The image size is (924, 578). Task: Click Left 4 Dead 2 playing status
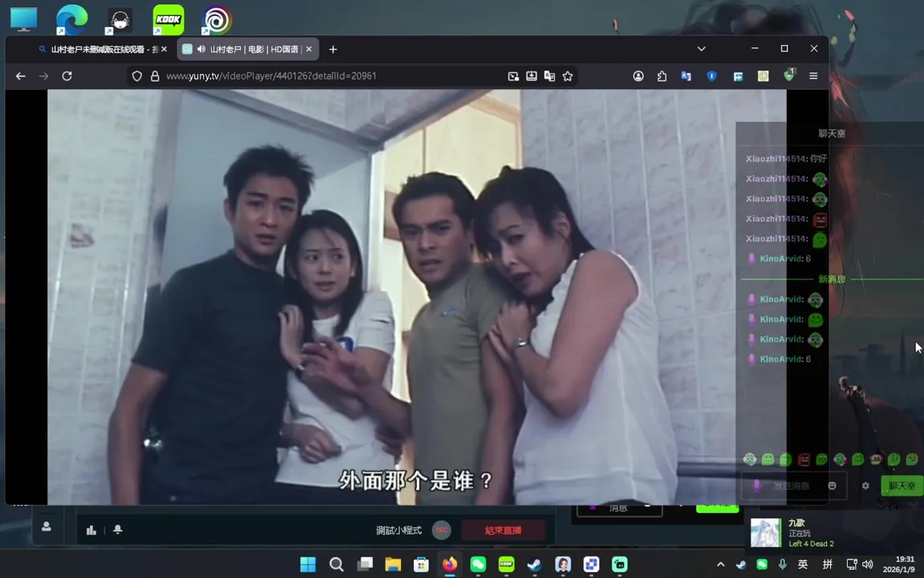pyautogui.click(x=811, y=543)
